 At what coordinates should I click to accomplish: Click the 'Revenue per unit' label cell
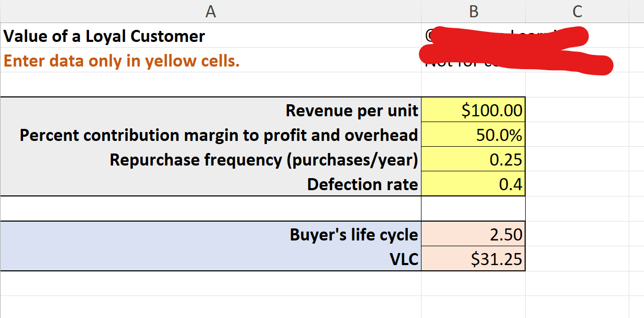[x=351, y=111]
